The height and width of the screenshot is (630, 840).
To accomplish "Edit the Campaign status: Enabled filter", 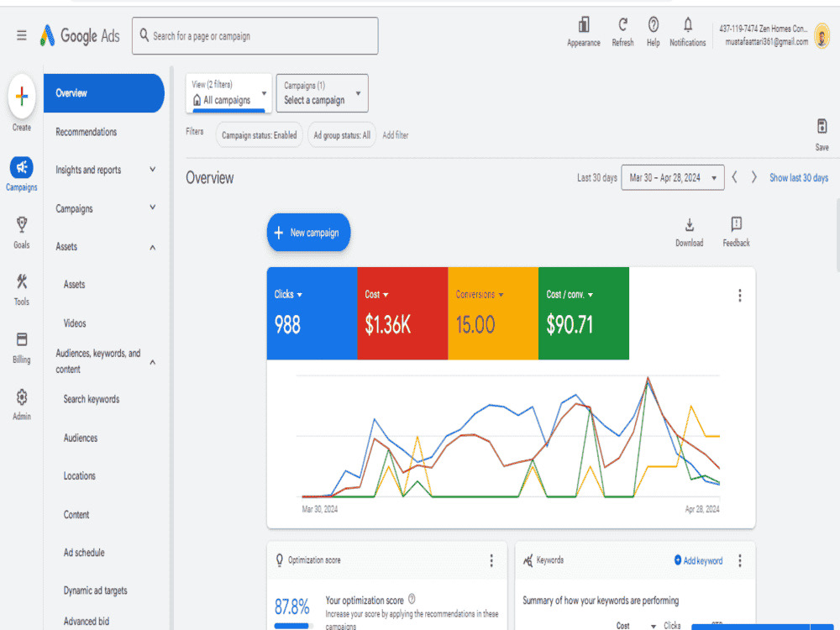I will pos(260,135).
